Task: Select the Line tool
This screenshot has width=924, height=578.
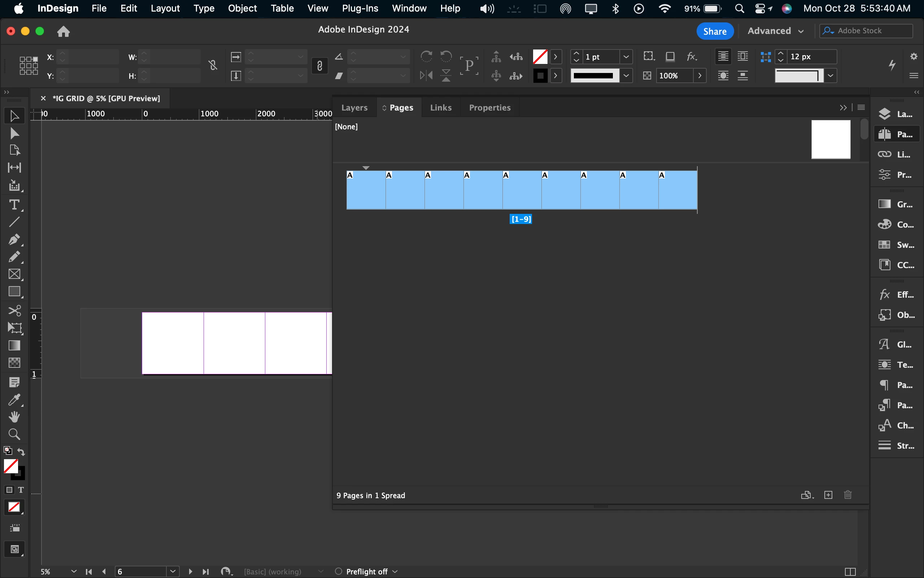Action: coord(14,222)
